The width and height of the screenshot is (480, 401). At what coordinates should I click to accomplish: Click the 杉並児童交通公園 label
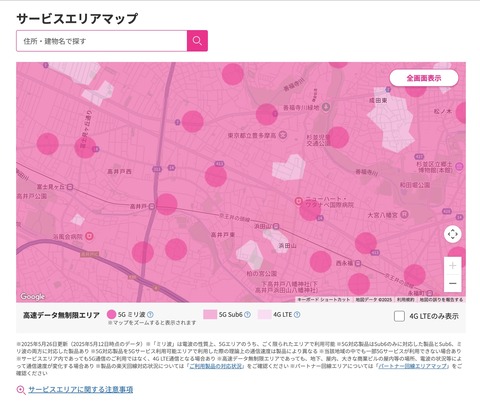(x=318, y=140)
